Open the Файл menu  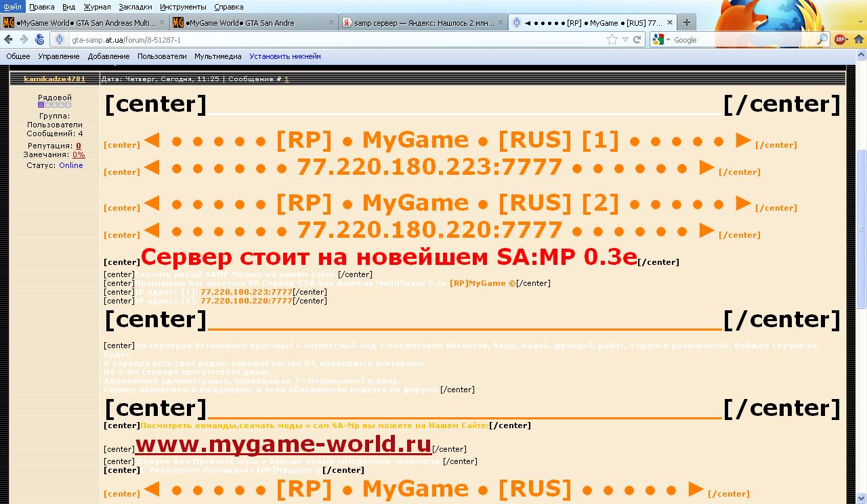12,7
